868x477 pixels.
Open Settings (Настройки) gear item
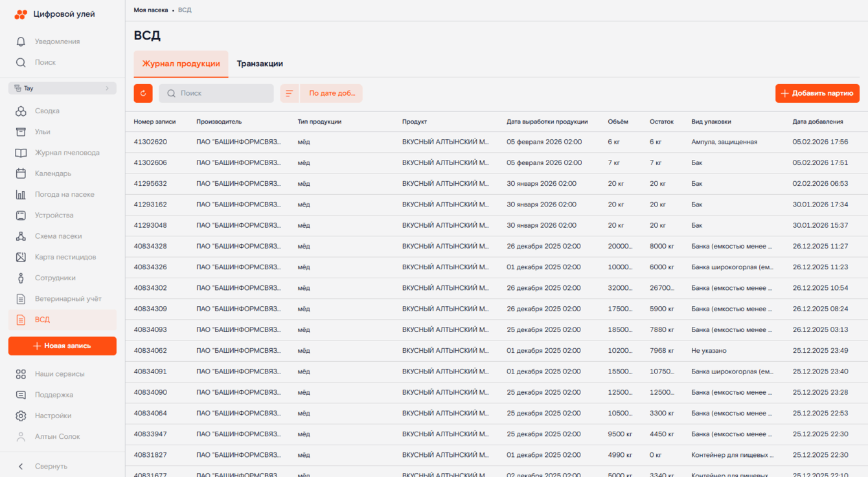coord(52,416)
